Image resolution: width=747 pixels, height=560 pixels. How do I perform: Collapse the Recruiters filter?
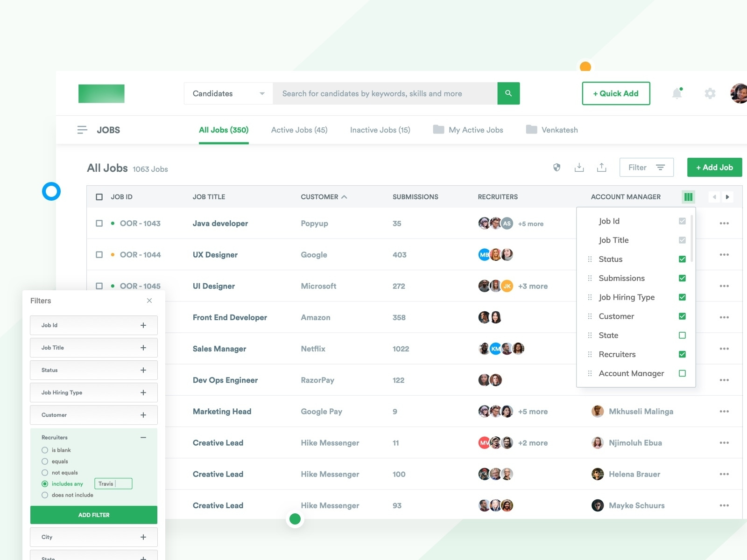143,437
